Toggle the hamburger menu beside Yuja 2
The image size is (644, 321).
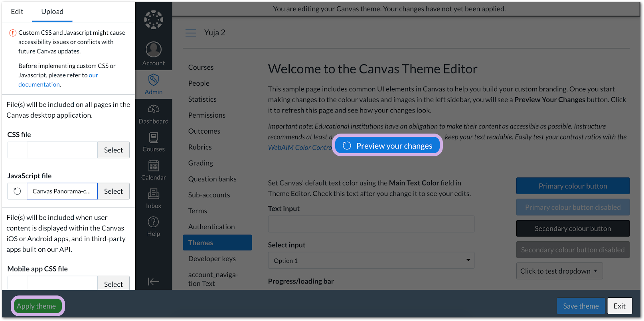[x=191, y=33]
